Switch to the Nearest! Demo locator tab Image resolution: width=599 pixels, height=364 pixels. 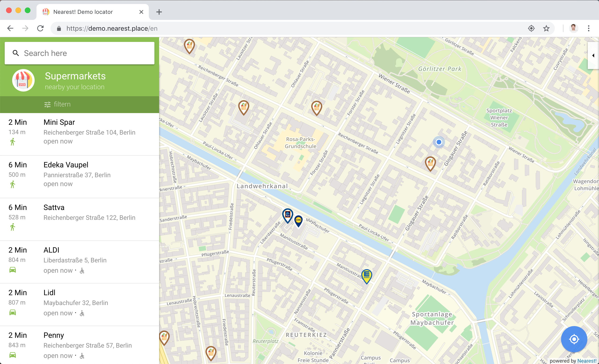click(x=83, y=12)
